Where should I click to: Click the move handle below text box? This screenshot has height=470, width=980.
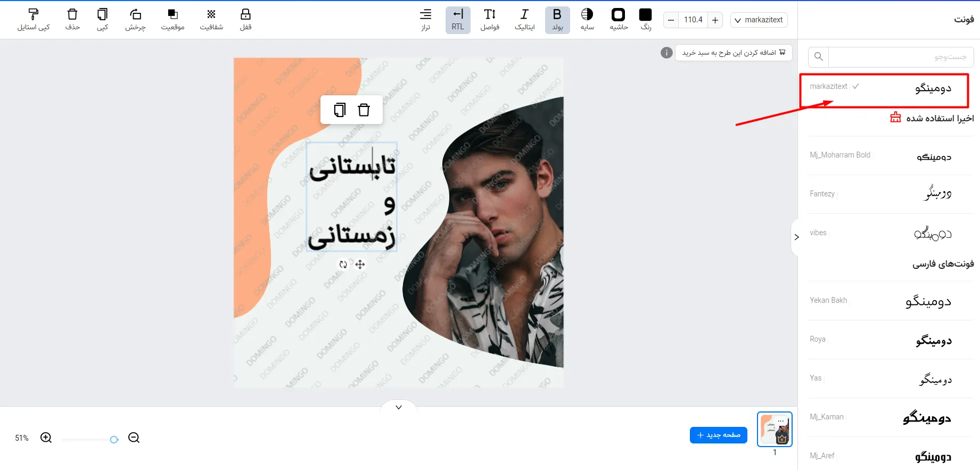click(360, 265)
